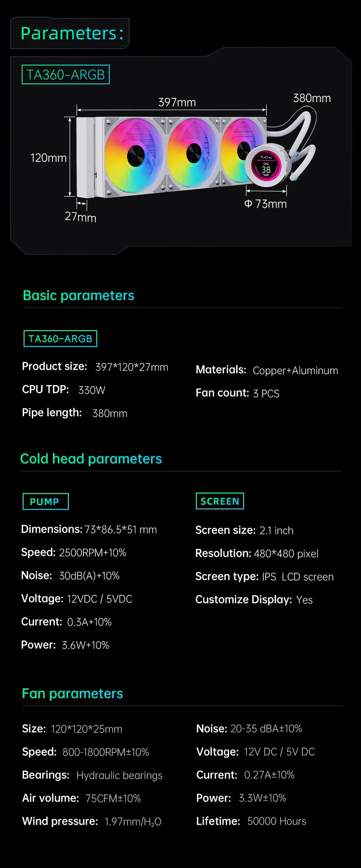Click the Fan parameters heading
The height and width of the screenshot is (868, 361).
point(73,694)
